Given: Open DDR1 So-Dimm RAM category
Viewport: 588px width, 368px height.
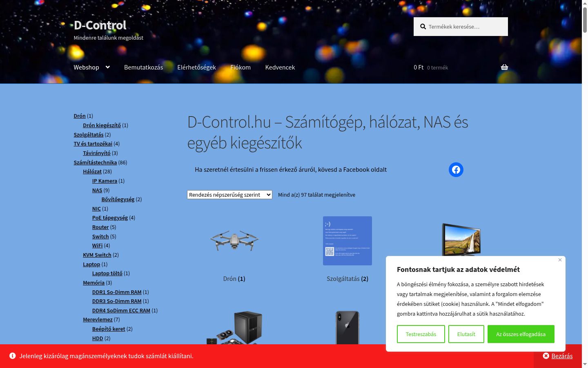Looking at the screenshot, I should [117, 292].
